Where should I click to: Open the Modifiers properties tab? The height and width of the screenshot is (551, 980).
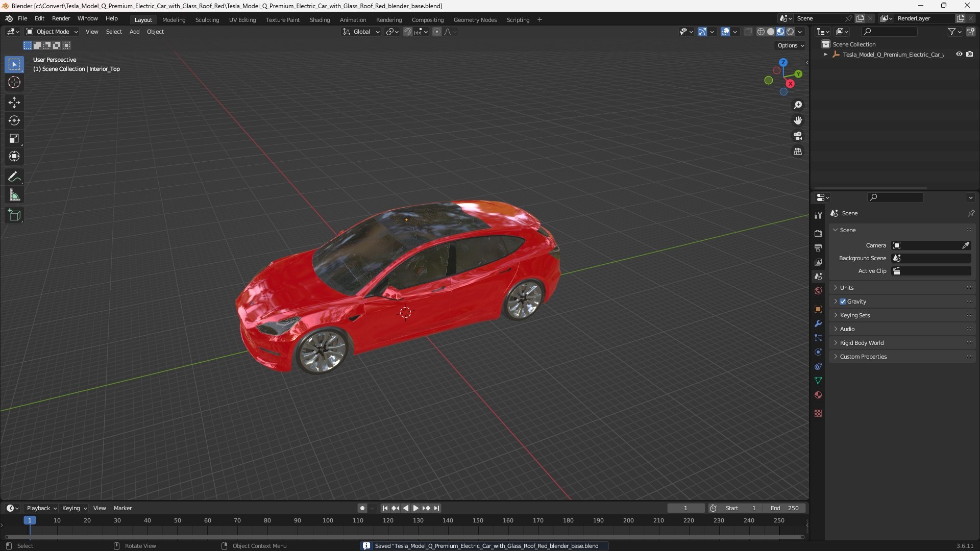[x=818, y=323]
